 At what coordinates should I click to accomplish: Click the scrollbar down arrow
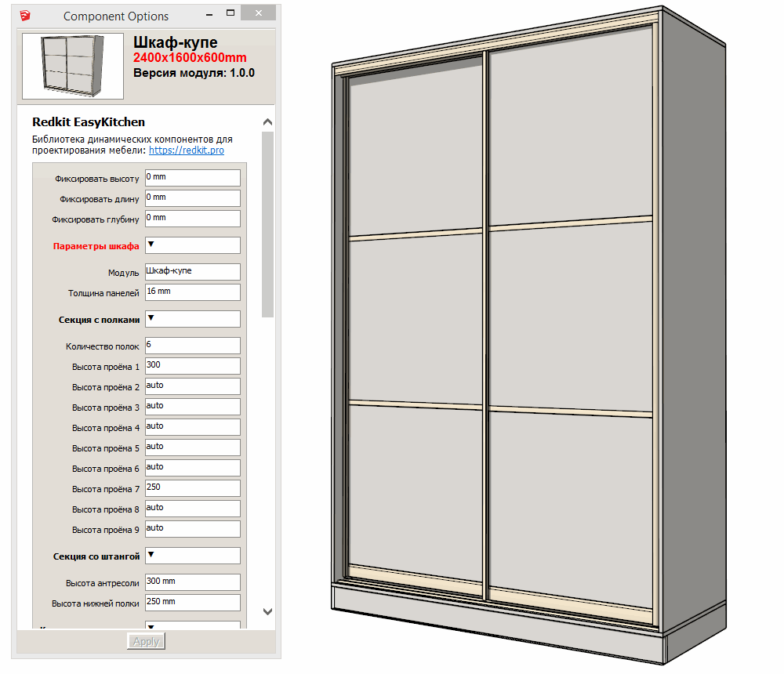click(x=267, y=611)
